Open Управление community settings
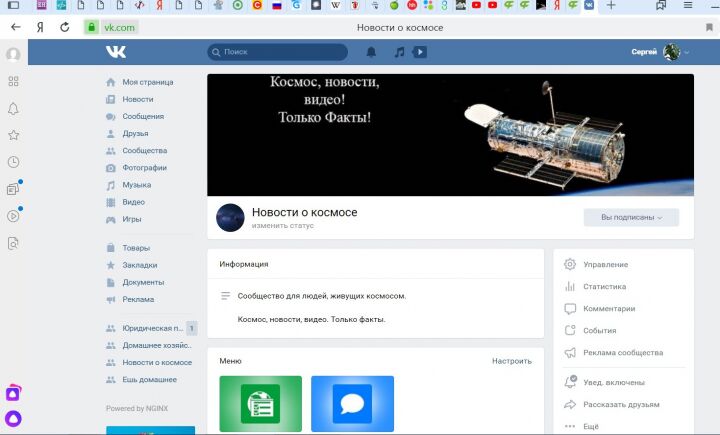This screenshot has width=720, height=435. coord(605,265)
